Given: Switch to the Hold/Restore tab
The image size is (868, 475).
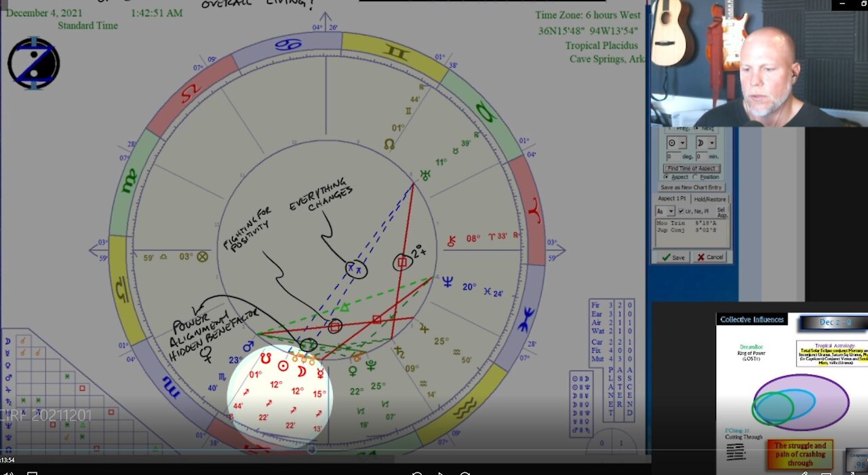Looking at the screenshot, I should 710,199.
